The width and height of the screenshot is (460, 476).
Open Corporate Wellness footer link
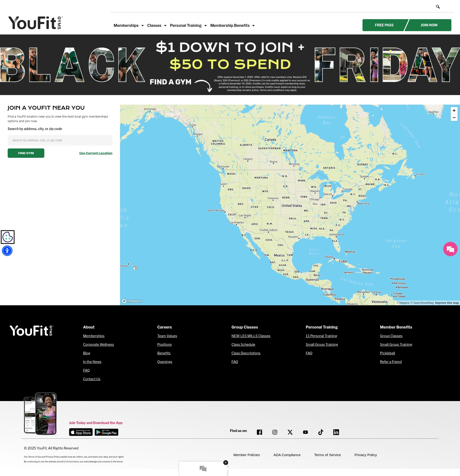point(98,344)
